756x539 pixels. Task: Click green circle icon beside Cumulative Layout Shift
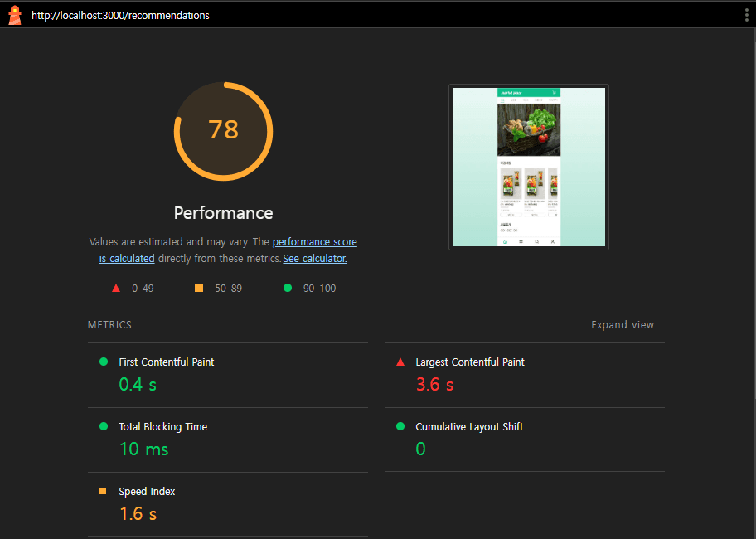[x=400, y=426]
